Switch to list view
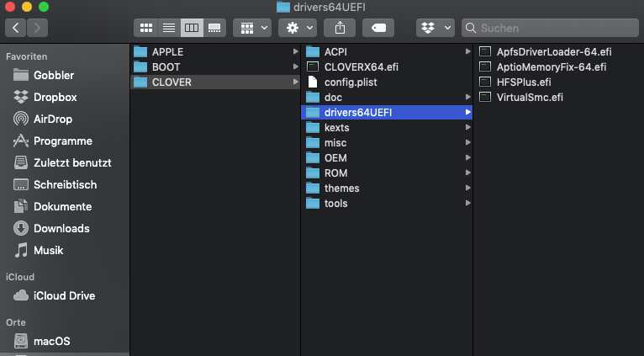 169,28
